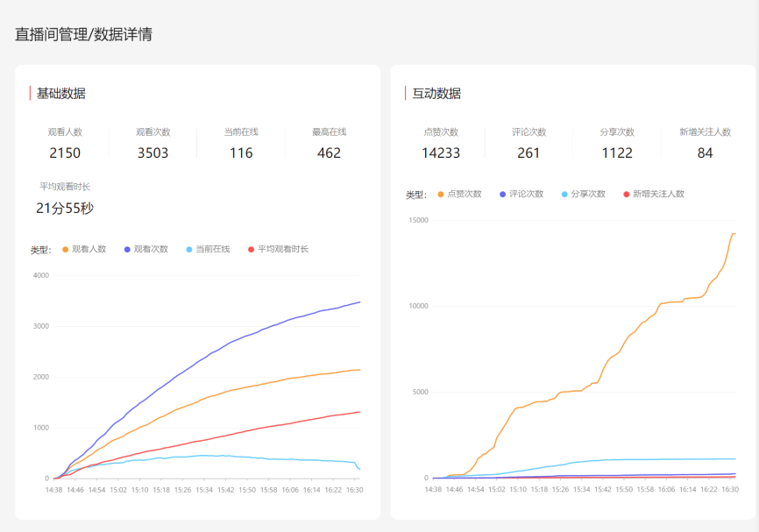This screenshot has height=532, width=759.
Task: Click the 16:30 x-axis label in interaction chart
Action: 730,489
